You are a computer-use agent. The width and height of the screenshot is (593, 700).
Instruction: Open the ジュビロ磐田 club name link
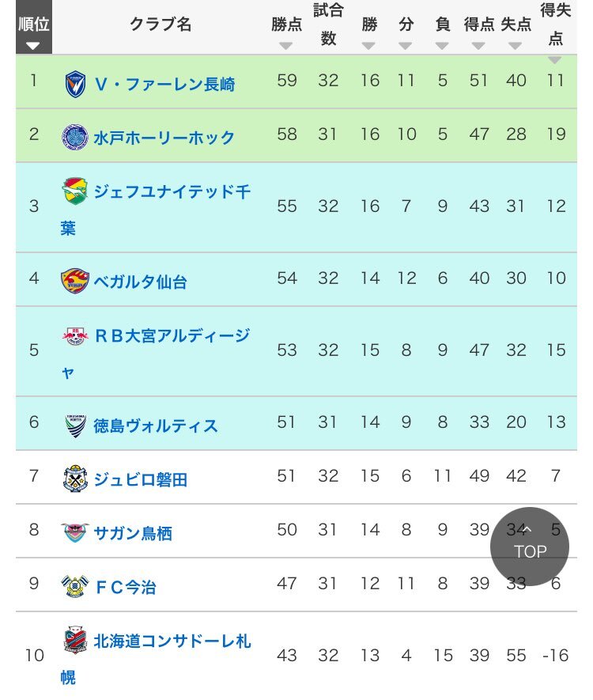point(141,479)
